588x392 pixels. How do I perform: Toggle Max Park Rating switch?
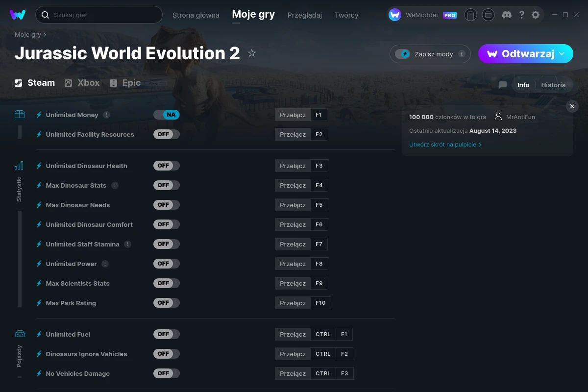pyautogui.click(x=167, y=303)
